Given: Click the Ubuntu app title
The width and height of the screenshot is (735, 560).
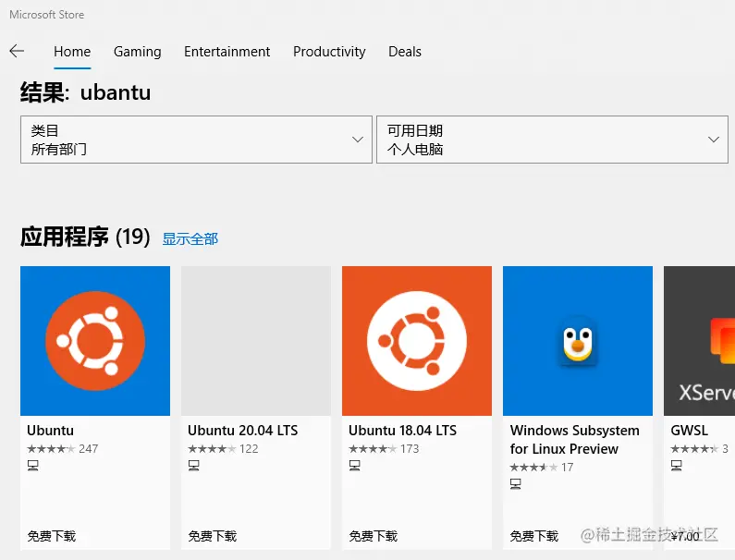Looking at the screenshot, I should point(51,431).
